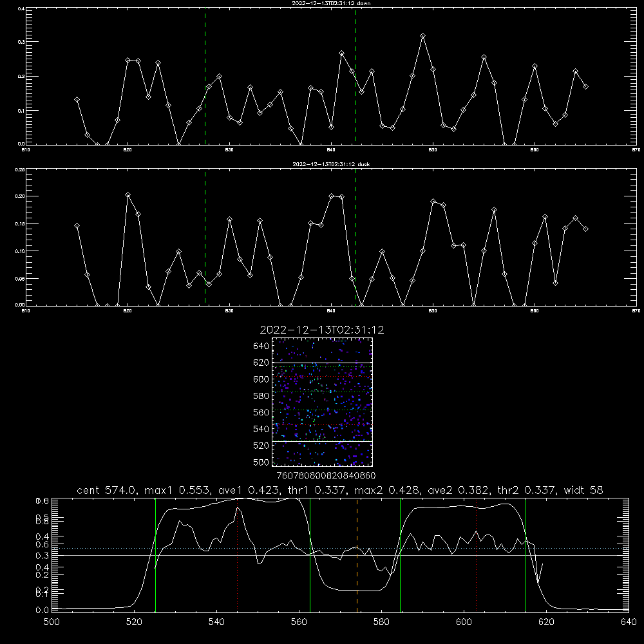Select the orange dashed center line at 574
The height and width of the screenshot is (644, 644).
click(x=357, y=555)
